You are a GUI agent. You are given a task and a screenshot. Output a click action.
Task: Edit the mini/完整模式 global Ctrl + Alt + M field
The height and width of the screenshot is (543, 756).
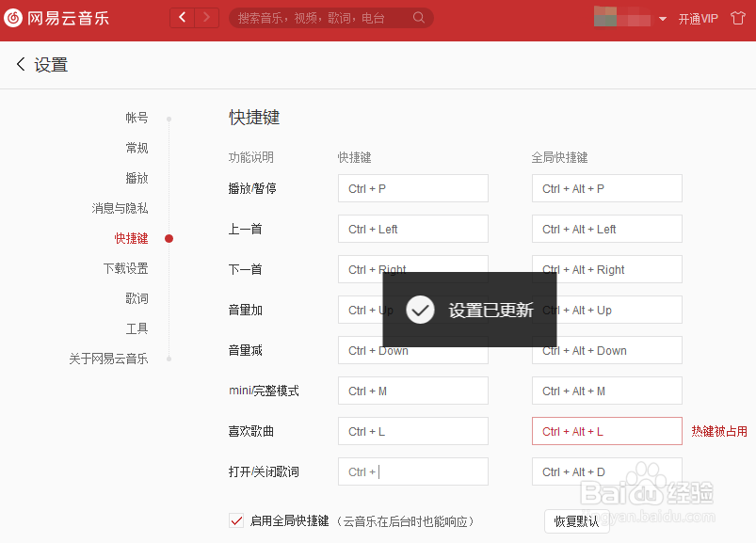coord(607,391)
